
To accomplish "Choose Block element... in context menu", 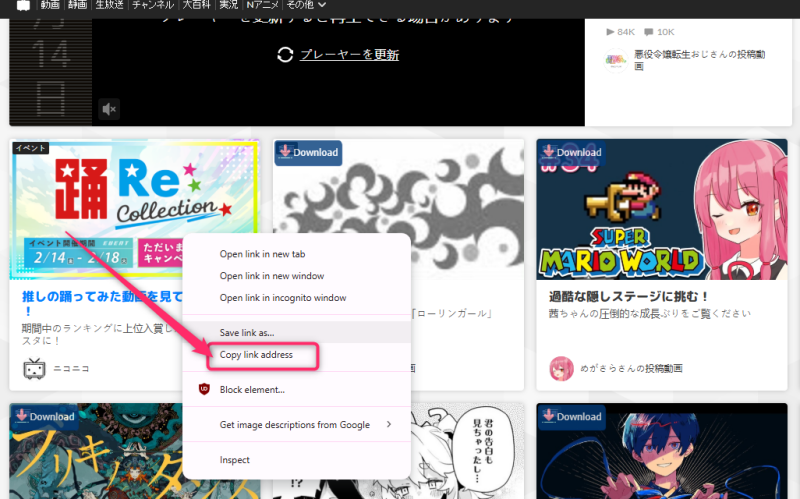I will click(296, 390).
